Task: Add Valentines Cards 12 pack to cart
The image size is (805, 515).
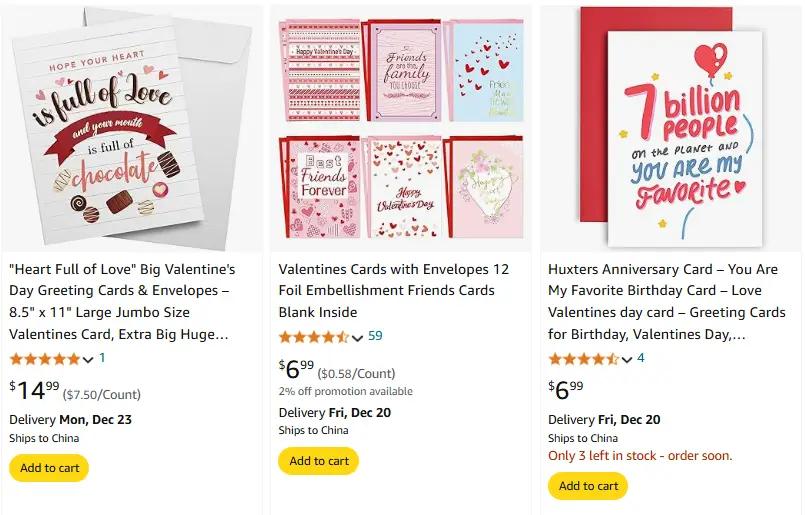Action: pos(318,461)
